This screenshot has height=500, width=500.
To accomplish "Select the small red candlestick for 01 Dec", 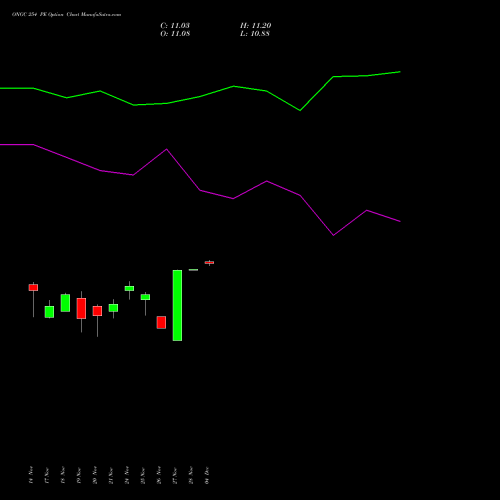I will [x=209, y=263].
